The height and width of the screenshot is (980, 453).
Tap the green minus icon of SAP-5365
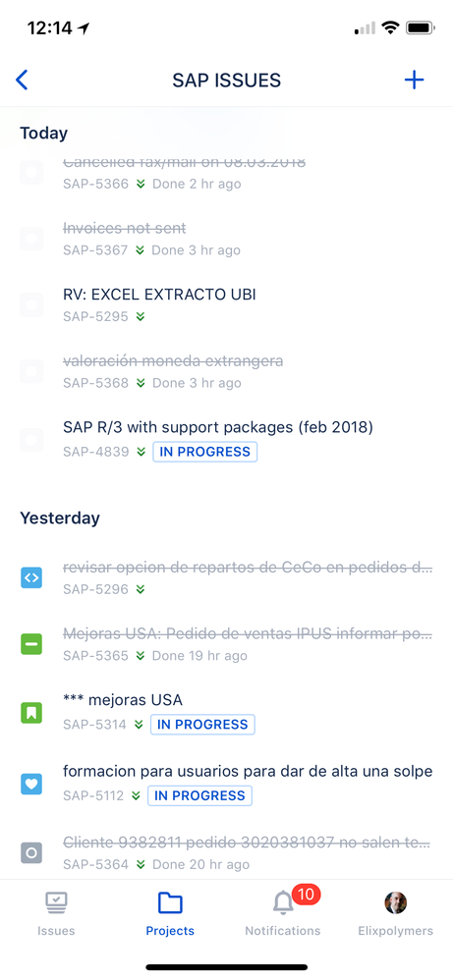pos(31,644)
